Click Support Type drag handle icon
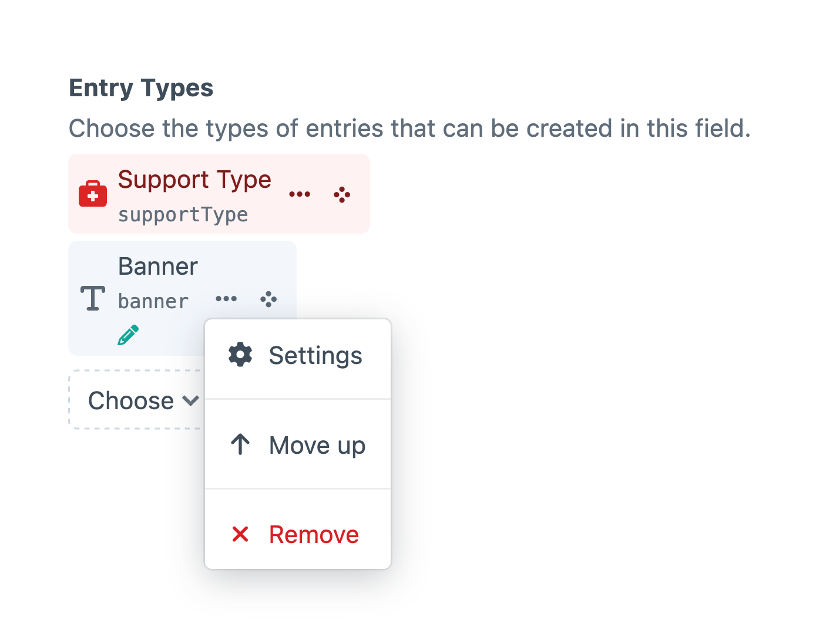The height and width of the screenshot is (644, 833). [342, 194]
